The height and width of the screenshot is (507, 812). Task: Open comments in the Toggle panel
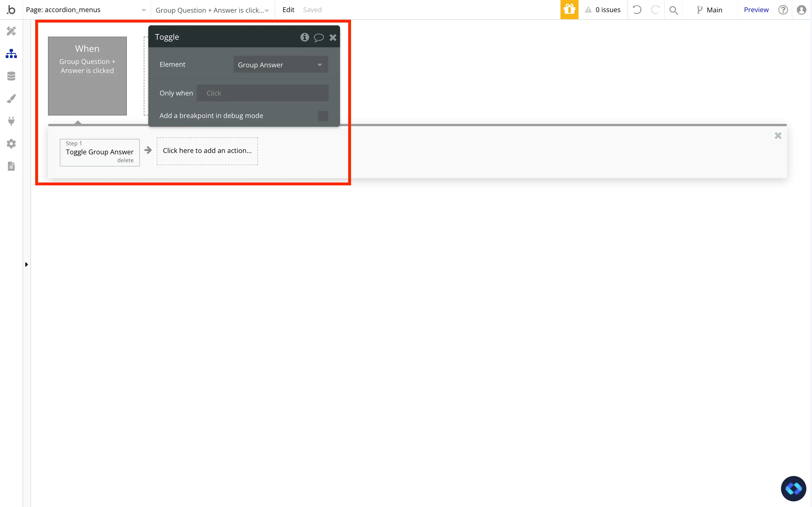318,37
